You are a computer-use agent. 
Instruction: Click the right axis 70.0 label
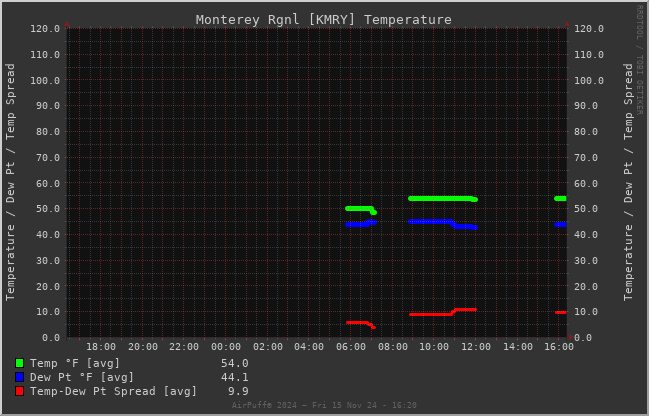tap(586, 158)
